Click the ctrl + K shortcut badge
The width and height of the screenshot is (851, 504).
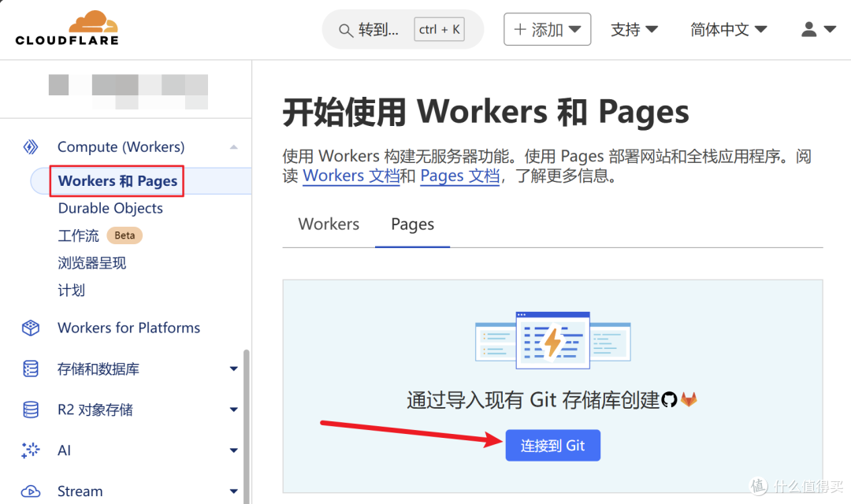[439, 29]
